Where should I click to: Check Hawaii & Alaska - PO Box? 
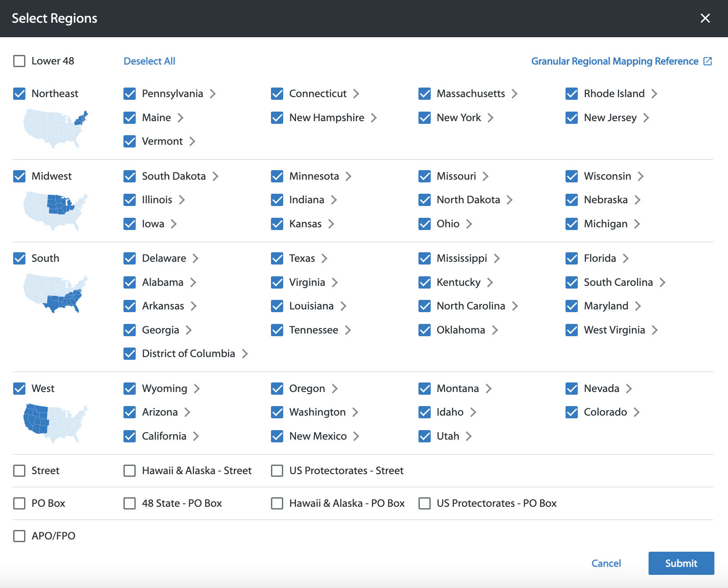[277, 503]
